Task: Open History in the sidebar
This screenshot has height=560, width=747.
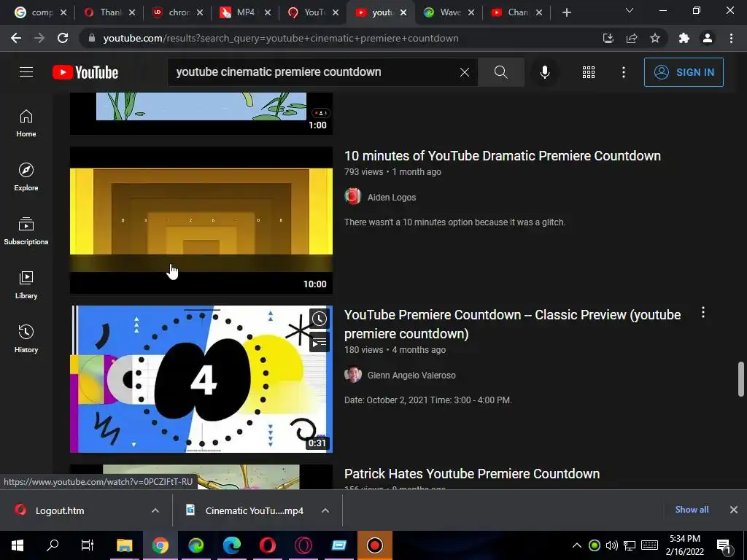Action: coord(26,338)
